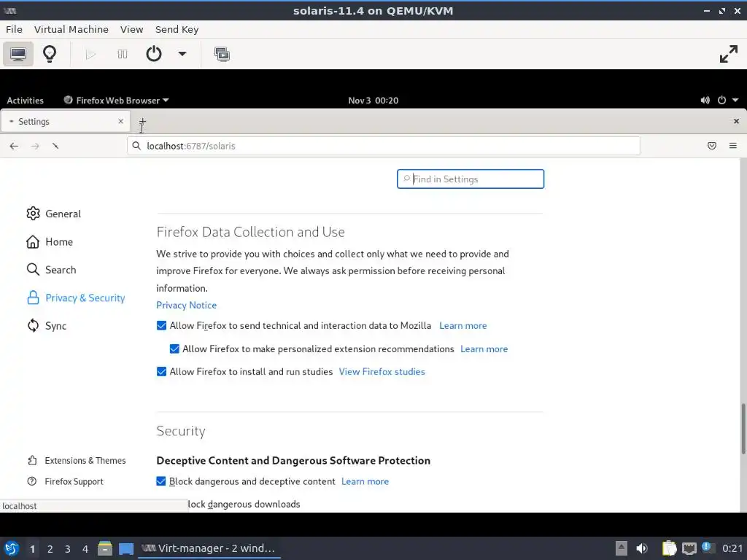Switch to workspace 2
This screenshot has width=747, height=560.
50,549
